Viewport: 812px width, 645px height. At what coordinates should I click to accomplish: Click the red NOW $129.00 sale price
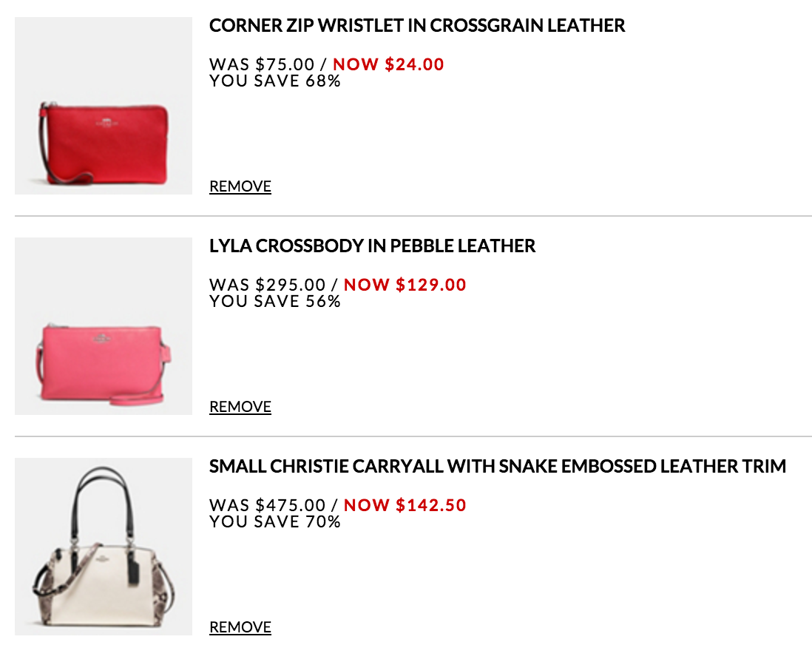(405, 285)
